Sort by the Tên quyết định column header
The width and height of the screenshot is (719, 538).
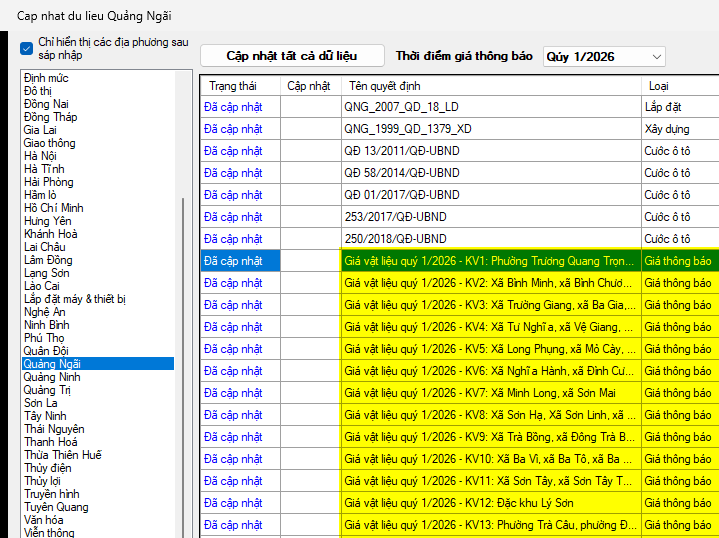(385, 86)
